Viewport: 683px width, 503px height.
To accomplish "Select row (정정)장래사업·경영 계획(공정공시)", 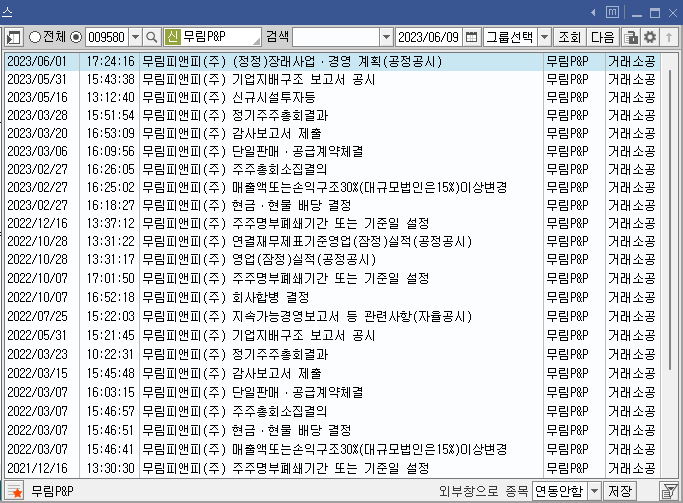I will (333, 61).
